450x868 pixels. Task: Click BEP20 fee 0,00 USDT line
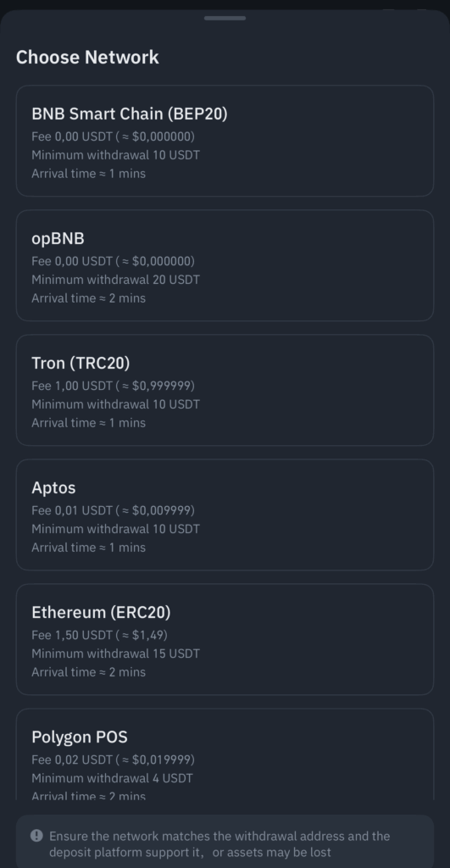coord(113,136)
